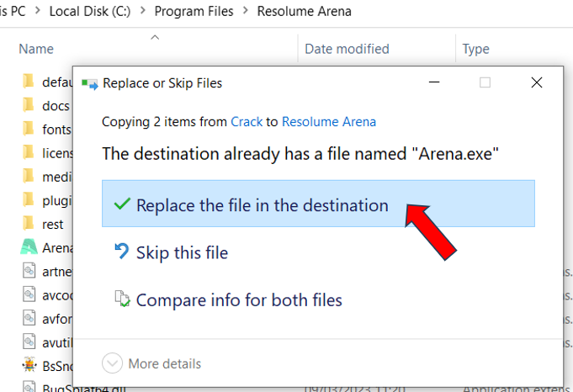Click the rest folder name
573x392 pixels.
point(53,225)
